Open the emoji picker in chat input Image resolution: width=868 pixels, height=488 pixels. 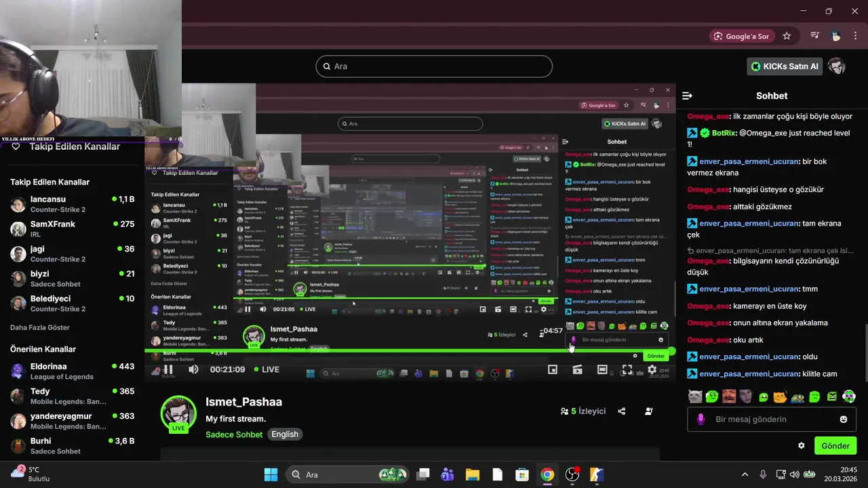[x=844, y=419]
